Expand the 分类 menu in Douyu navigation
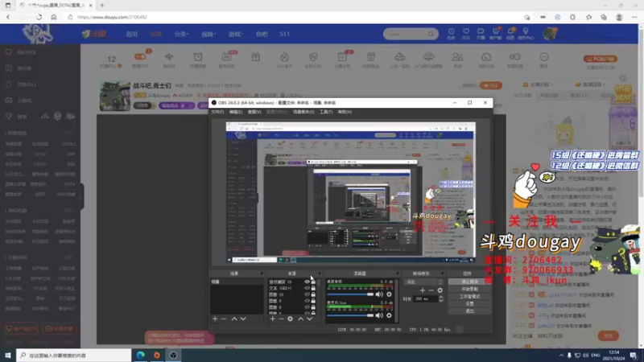Screen dimensions: 644x362 coord(181,34)
